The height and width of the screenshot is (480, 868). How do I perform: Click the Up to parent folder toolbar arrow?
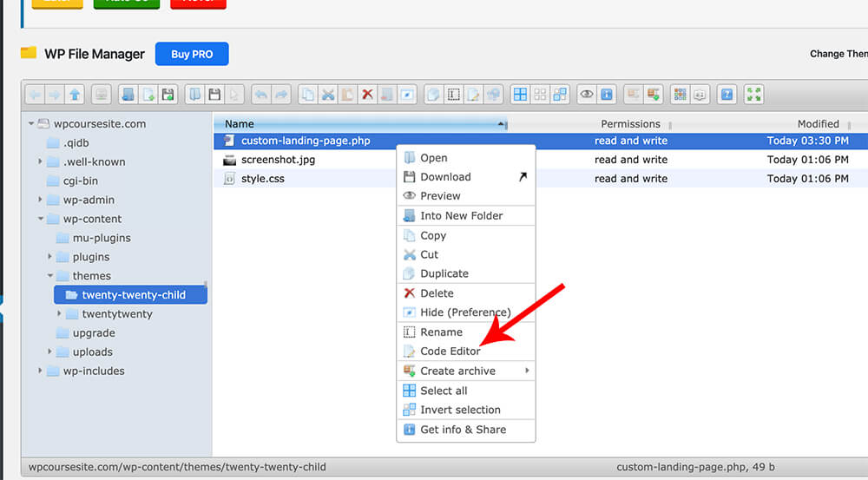click(76, 95)
